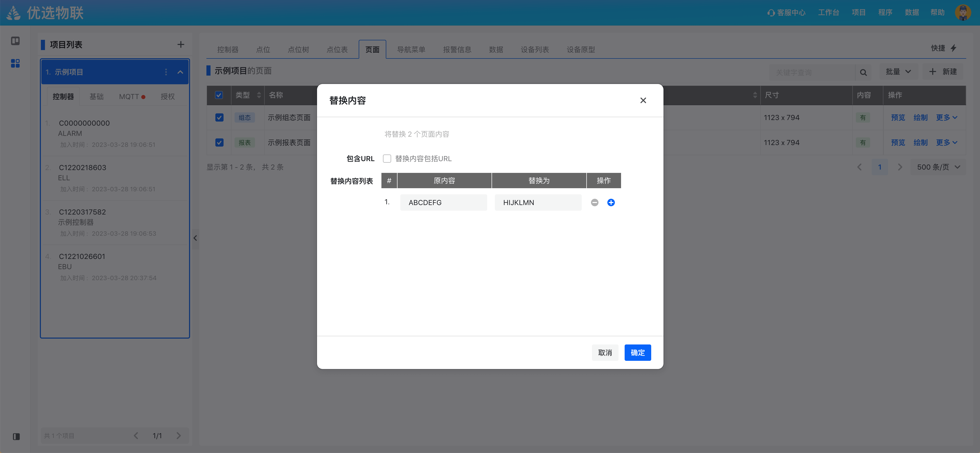Click the keyword search magnifier icon

tap(863, 72)
